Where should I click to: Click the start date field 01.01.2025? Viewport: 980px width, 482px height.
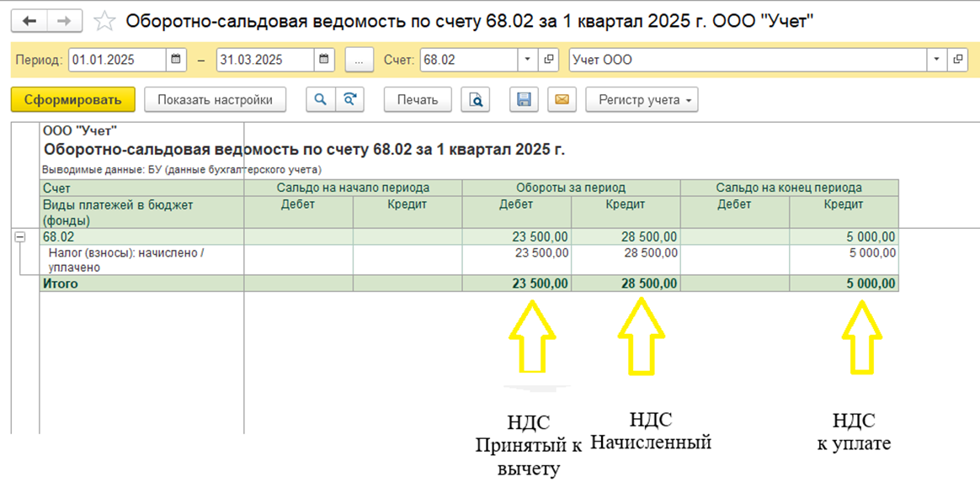pos(117,60)
